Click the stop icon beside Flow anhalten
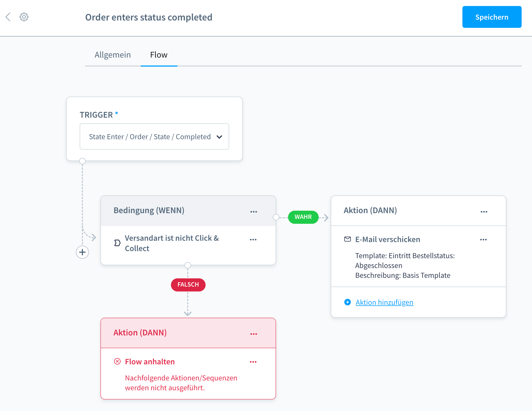This screenshot has height=411, width=532. (117, 362)
